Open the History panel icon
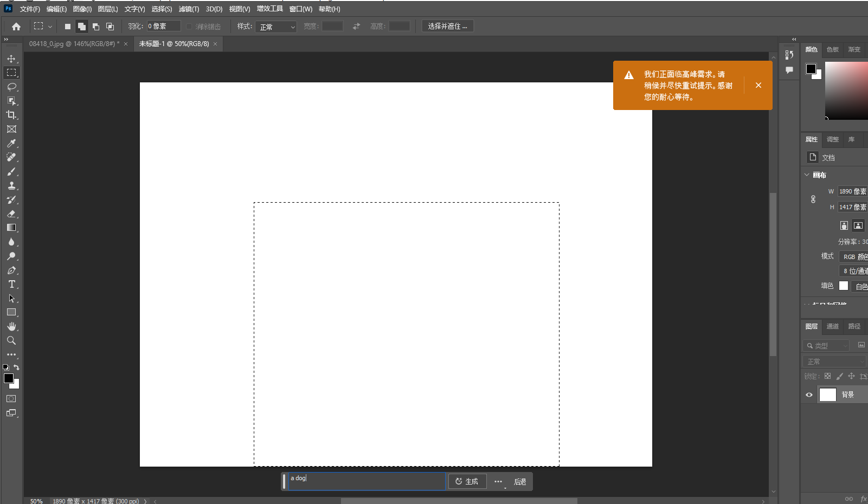 pos(789,55)
